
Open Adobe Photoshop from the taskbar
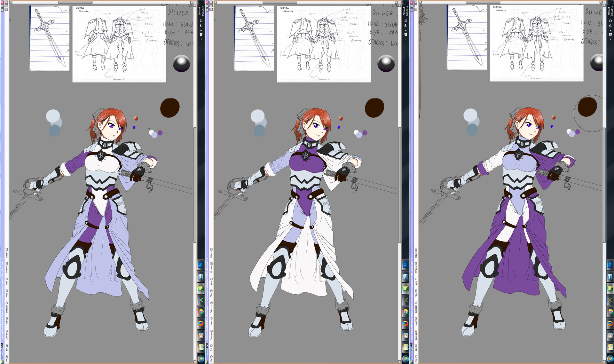201,264
